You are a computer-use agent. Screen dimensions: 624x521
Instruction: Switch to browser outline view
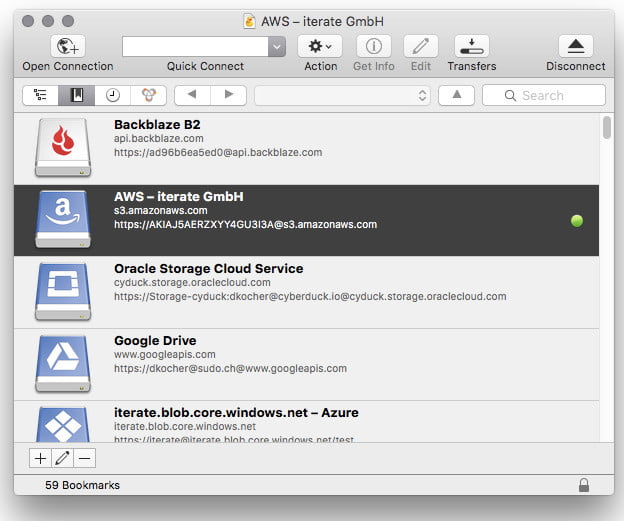(x=41, y=95)
